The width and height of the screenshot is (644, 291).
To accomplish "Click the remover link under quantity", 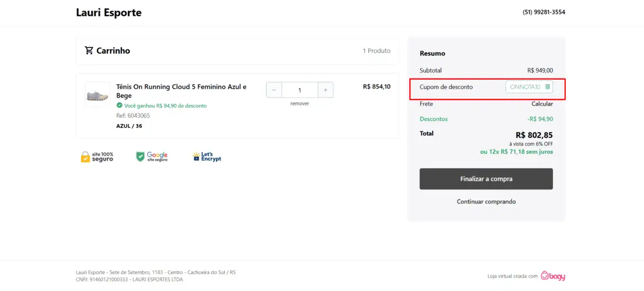I will [299, 103].
